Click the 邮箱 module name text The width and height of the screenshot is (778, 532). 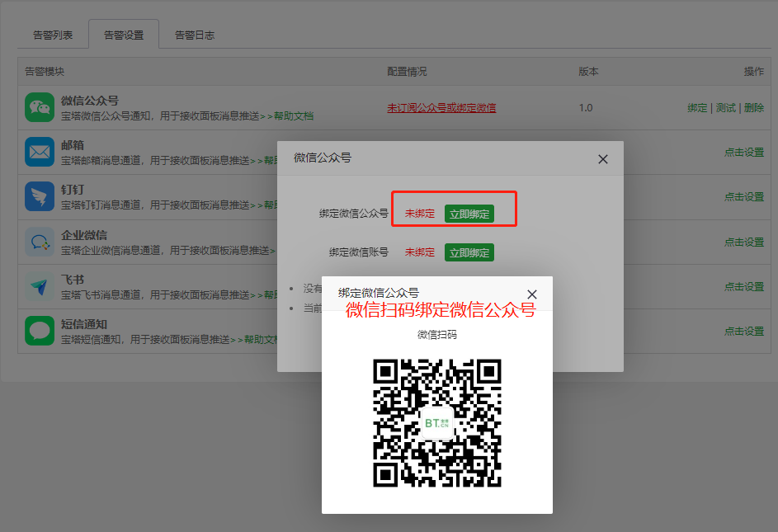(x=73, y=145)
